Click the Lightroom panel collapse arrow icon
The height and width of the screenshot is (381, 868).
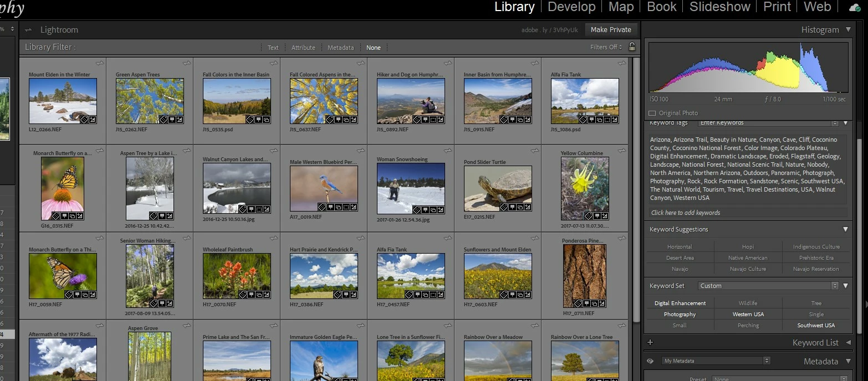28,30
